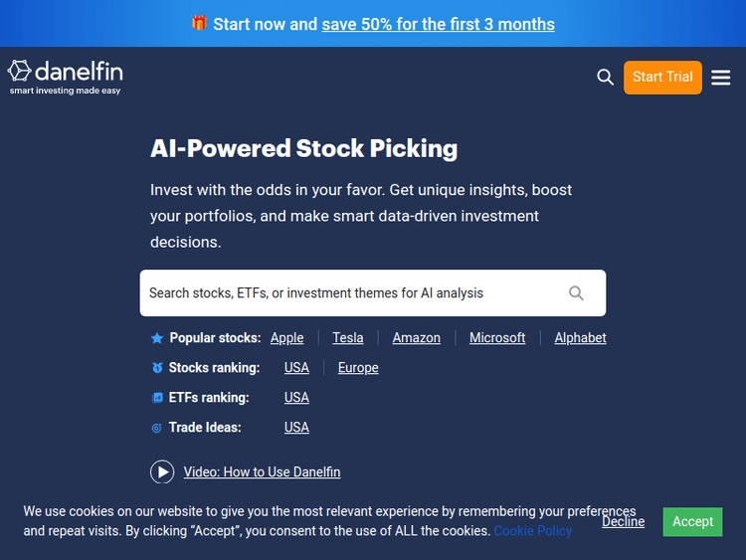Click the magnifier icon inside search box
746x560 pixels.
[x=576, y=293]
